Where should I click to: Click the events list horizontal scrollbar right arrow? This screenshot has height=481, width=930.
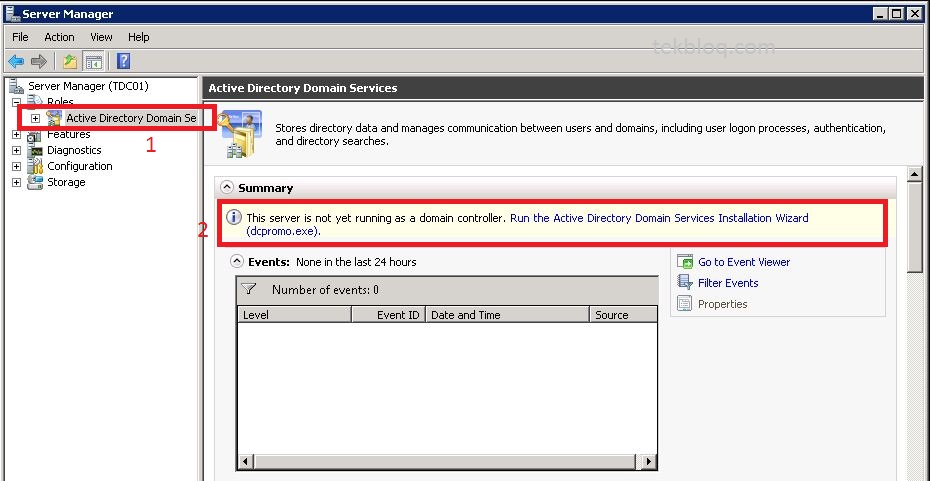[x=649, y=461]
